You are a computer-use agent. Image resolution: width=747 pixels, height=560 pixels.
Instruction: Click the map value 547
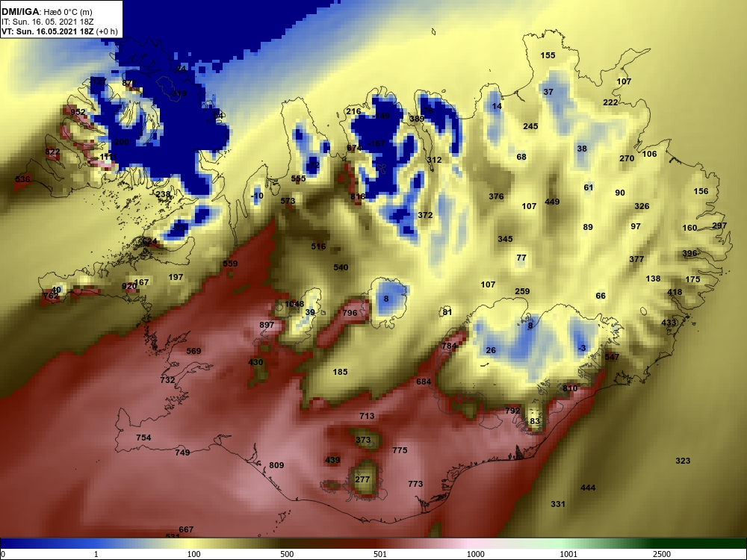click(x=612, y=357)
